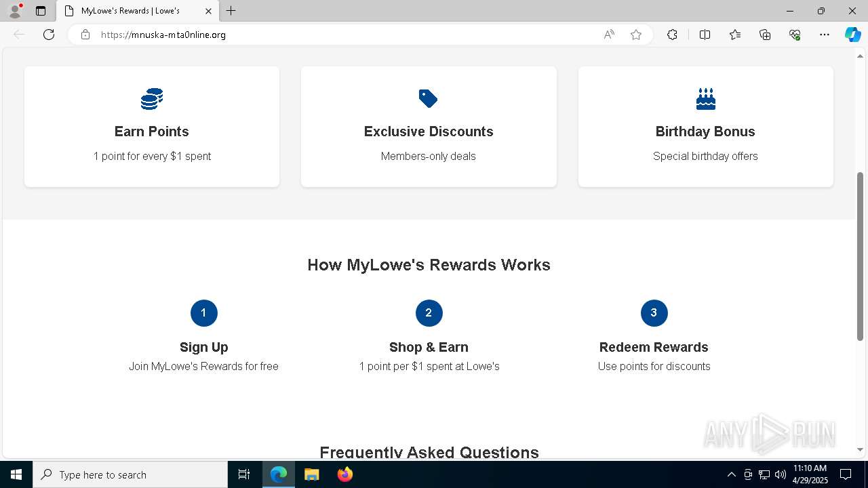Screen dimensions: 868x488
Task: Click '1 point per $1 spent at Lowe's' text
Action: pyautogui.click(x=429, y=366)
